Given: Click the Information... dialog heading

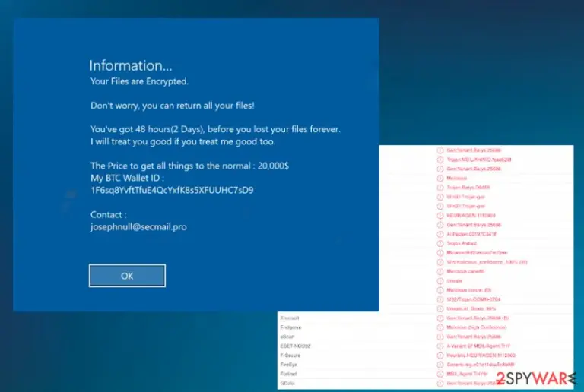Looking at the screenshot, I should 131,65.
